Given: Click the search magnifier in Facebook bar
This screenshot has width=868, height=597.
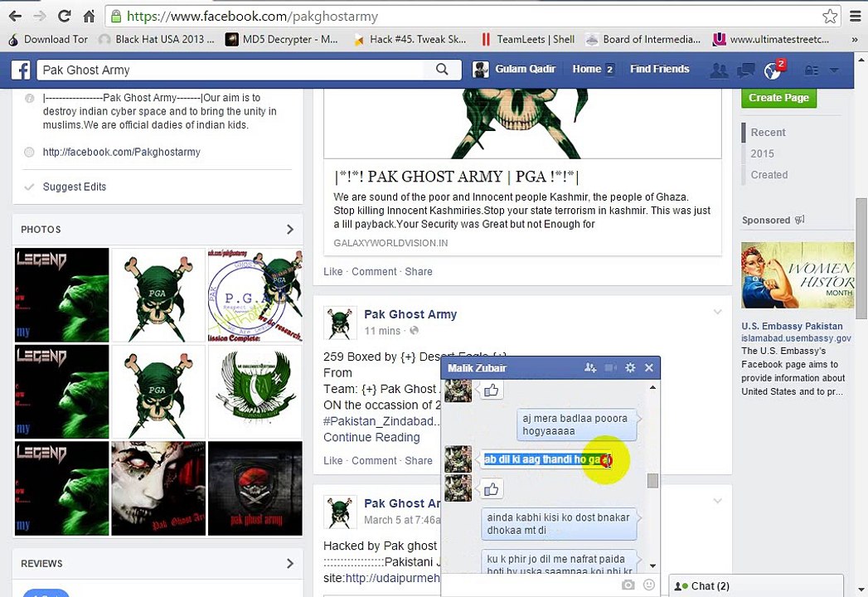Looking at the screenshot, I should [x=442, y=69].
